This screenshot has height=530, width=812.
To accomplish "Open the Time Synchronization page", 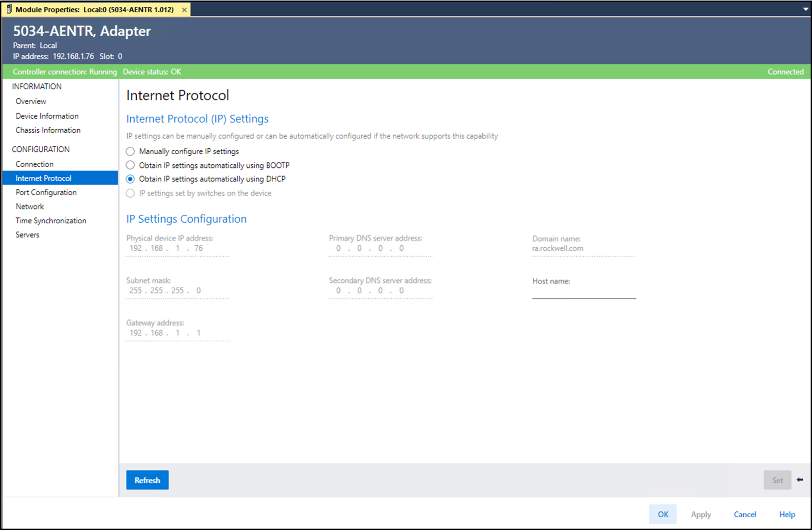I will (51, 221).
